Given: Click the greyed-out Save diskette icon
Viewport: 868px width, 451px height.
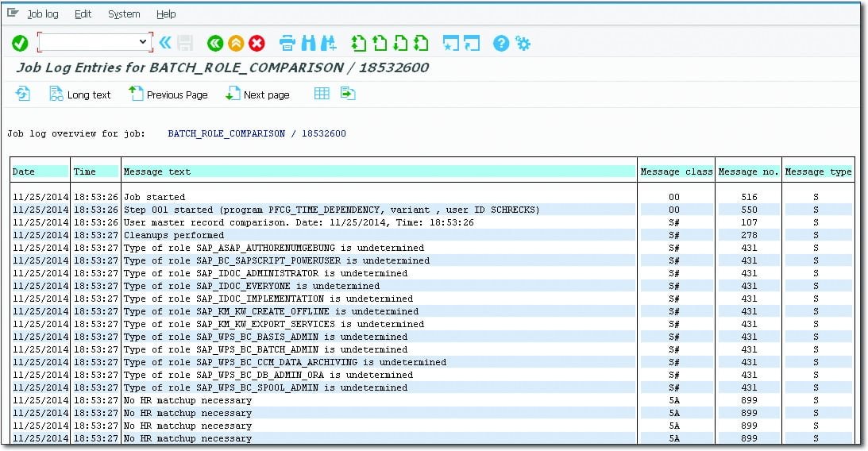Looking at the screenshot, I should tap(184, 43).
